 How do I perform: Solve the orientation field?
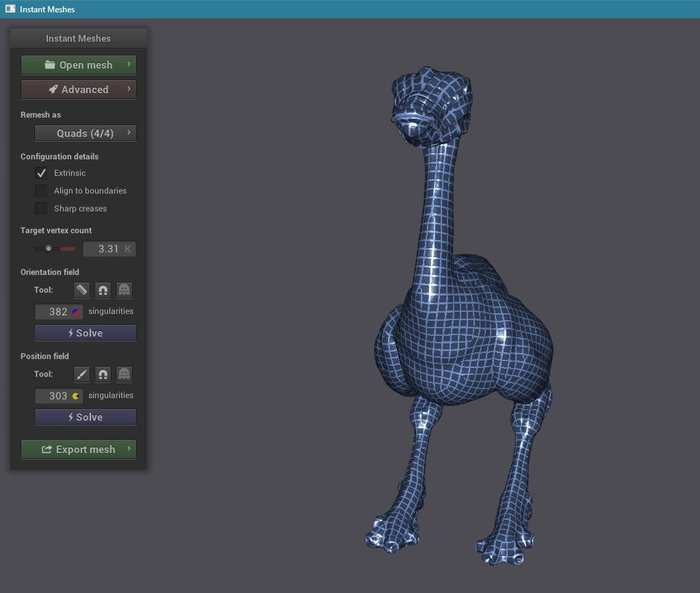click(x=86, y=333)
